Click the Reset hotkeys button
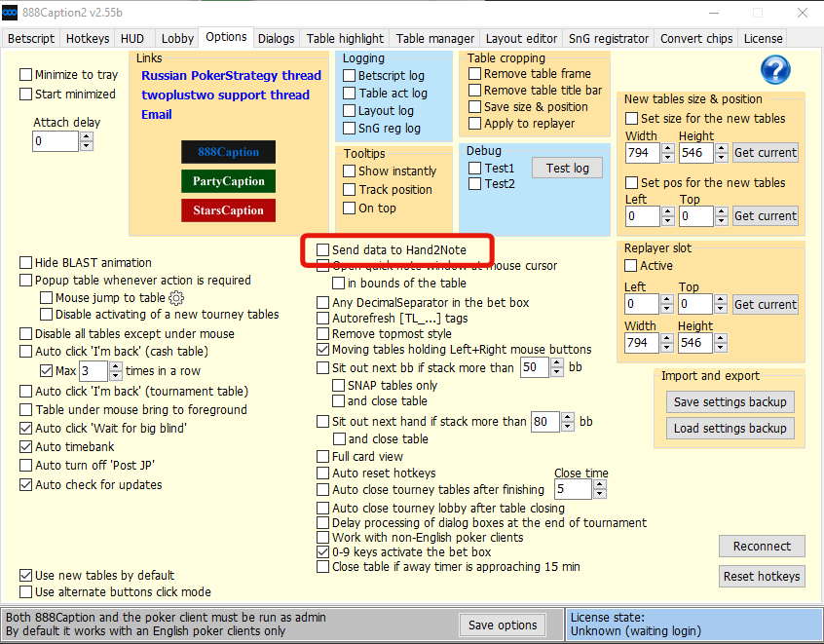The image size is (824, 644). click(x=762, y=577)
